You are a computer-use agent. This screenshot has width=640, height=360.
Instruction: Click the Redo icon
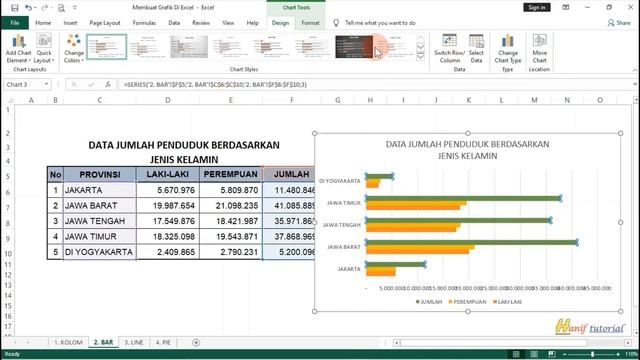point(44,8)
